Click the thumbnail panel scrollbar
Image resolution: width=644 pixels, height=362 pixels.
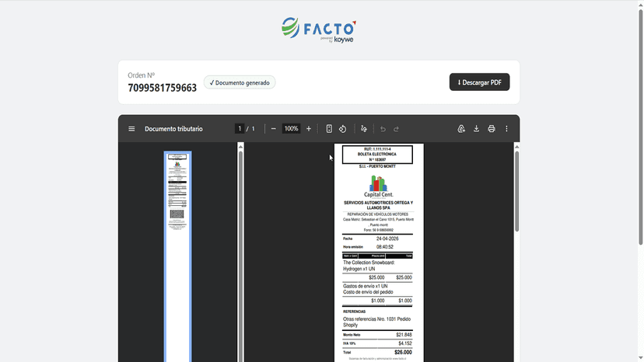(240, 255)
